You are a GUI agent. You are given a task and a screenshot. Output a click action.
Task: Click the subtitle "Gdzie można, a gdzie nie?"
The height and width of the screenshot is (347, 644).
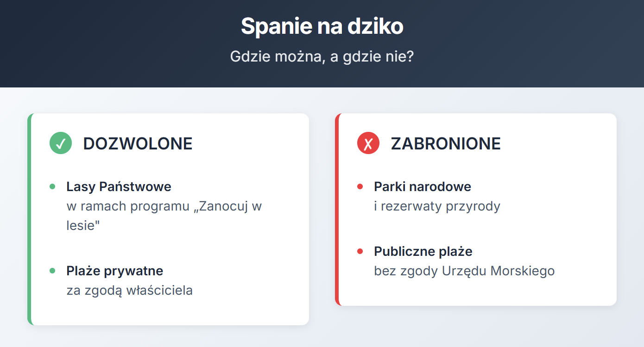tap(322, 57)
